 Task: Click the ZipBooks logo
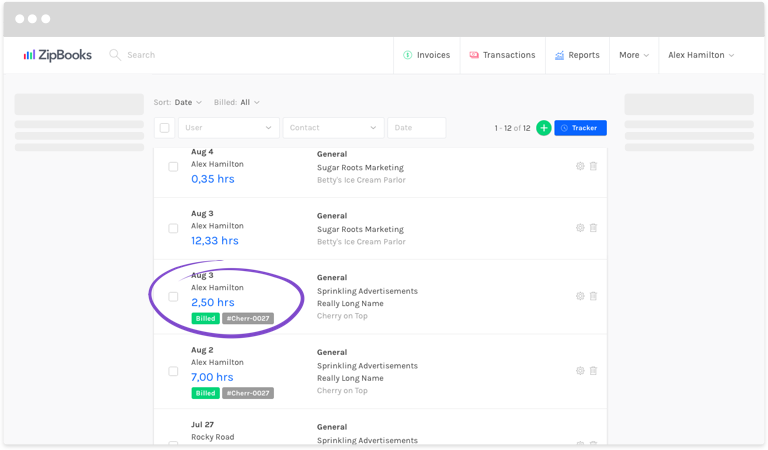pos(57,55)
